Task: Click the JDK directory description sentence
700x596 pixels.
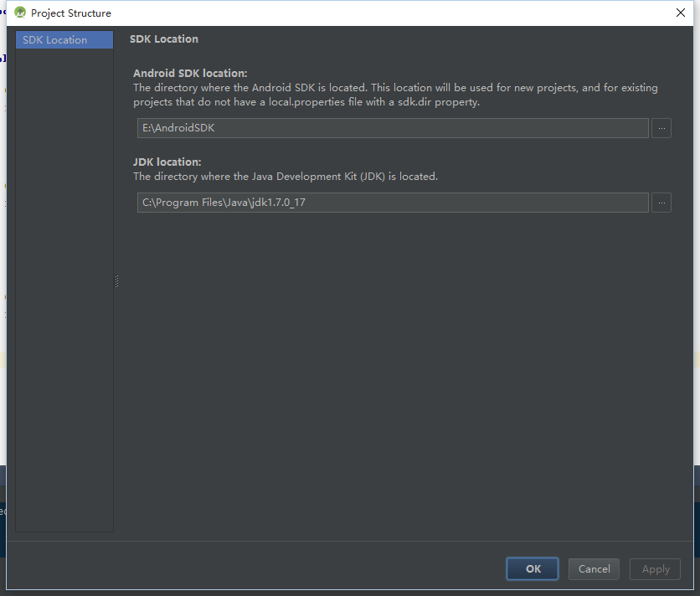Action: [x=286, y=177]
